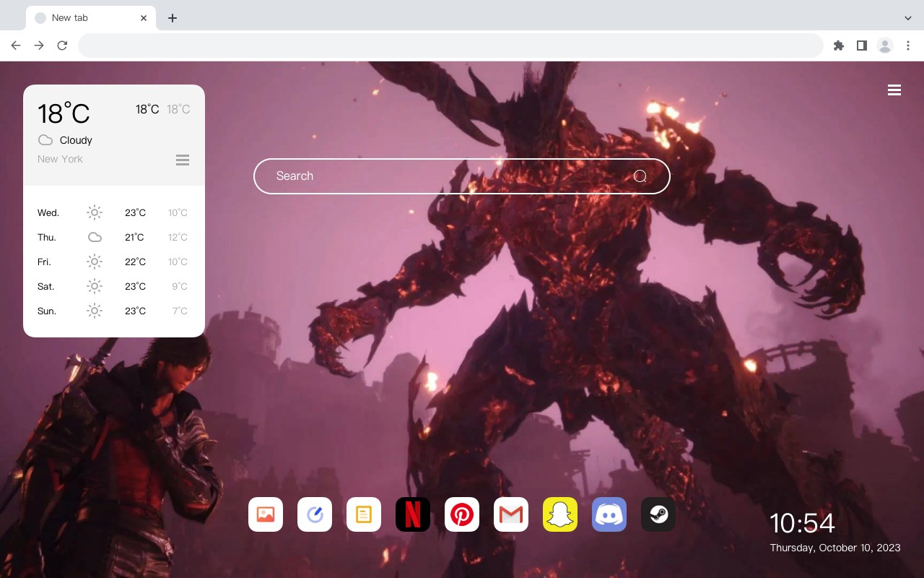Click the Cloudy condition label
Viewport: 924px width, 578px height.
coord(76,140)
